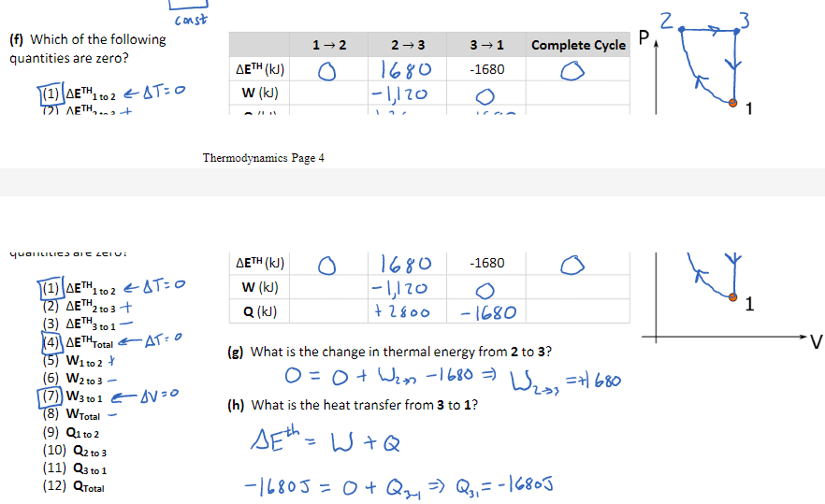Image resolution: width=825 pixels, height=504 pixels.
Task: Click list item (8) WTotal
Action: pos(71,414)
